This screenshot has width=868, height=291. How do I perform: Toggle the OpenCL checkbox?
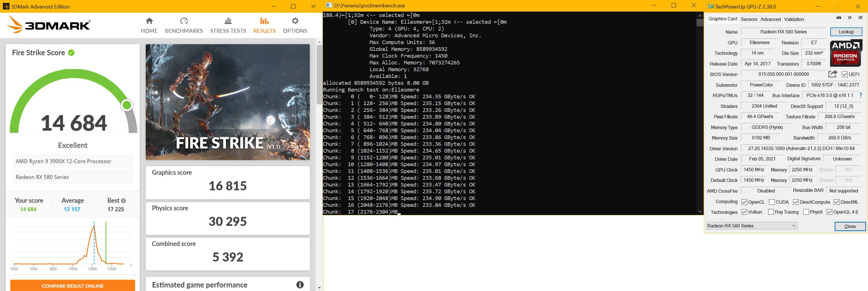coord(744,202)
